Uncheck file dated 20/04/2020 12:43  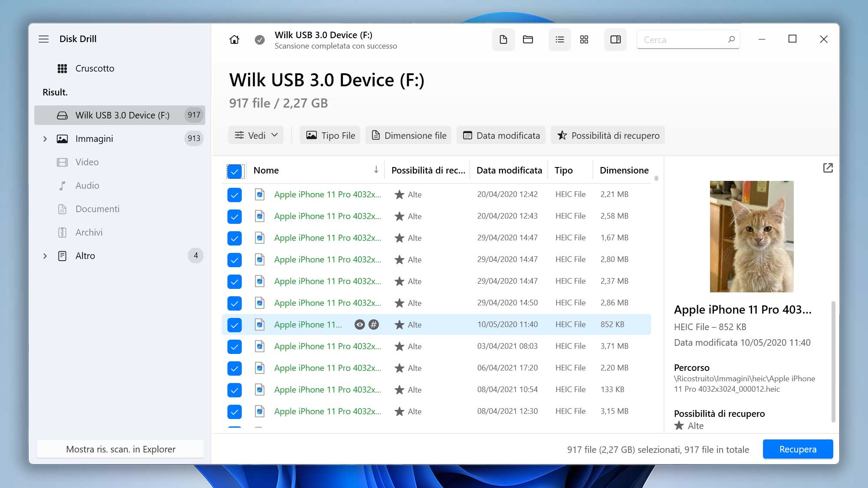(x=234, y=216)
